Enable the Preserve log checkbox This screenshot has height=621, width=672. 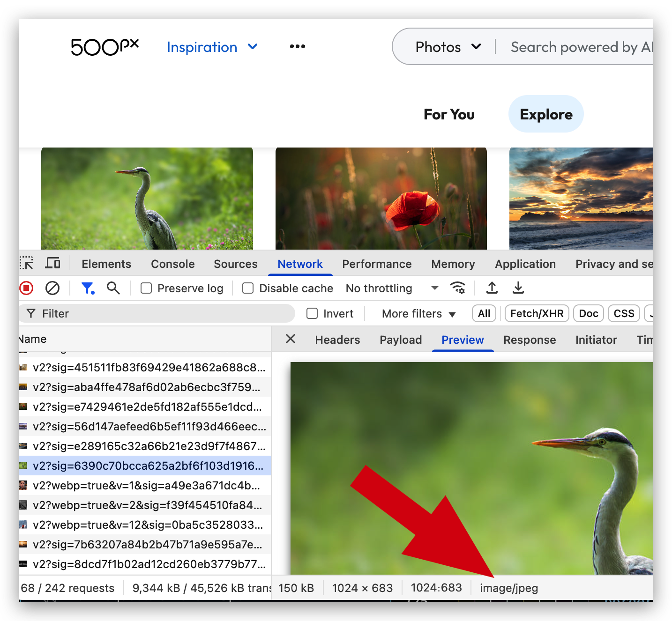[147, 288]
